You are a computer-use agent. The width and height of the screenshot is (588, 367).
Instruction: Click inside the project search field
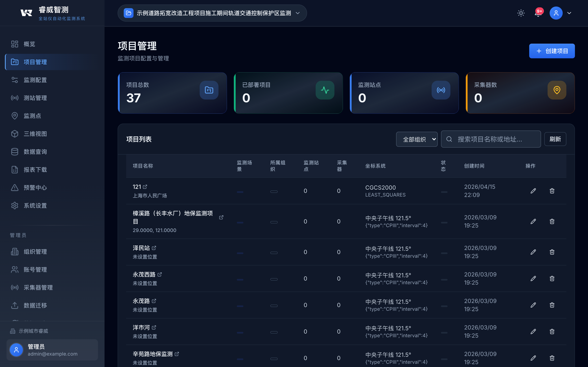click(491, 139)
